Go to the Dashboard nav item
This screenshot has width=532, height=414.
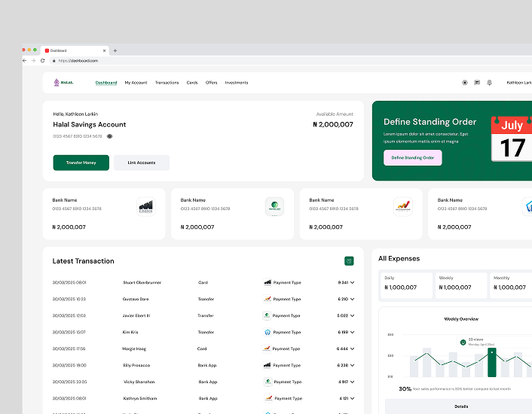[106, 82]
